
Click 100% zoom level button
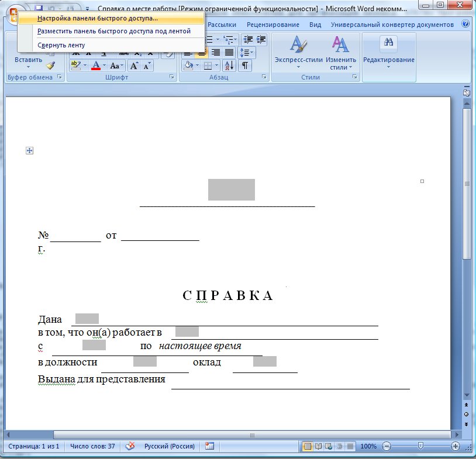click(x=368, y=446)
